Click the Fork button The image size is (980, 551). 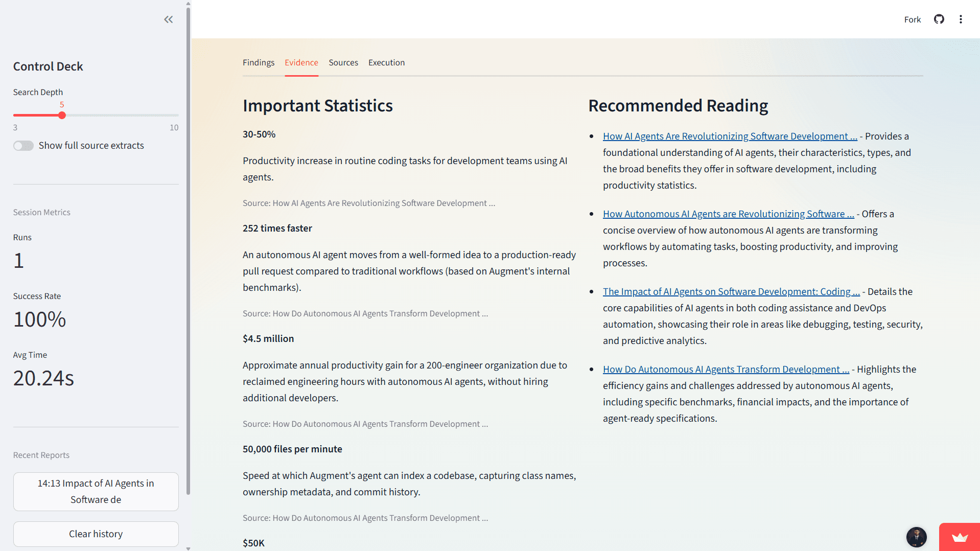912,19
